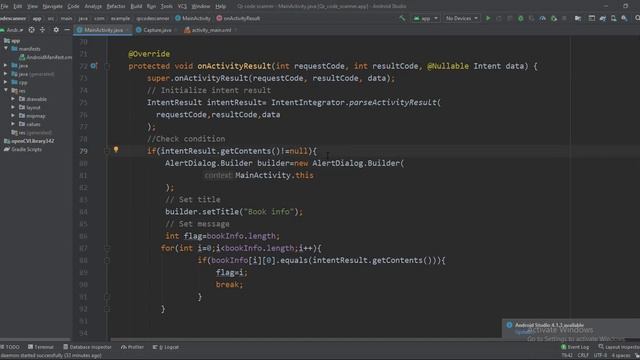This screenshot has height=360, width=640.
Task: Switch to the Capture.java tab
Action: (157, 30)
